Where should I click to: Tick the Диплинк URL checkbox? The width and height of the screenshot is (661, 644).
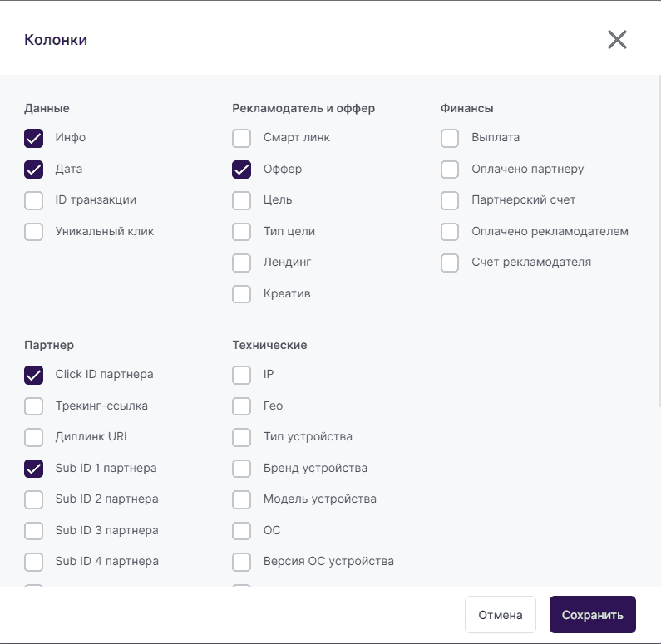(34, 437)
